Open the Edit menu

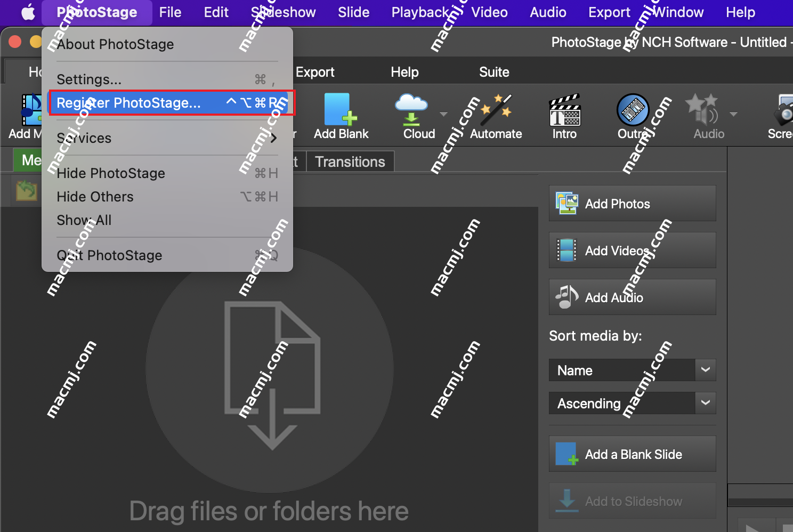coord(216,12)
